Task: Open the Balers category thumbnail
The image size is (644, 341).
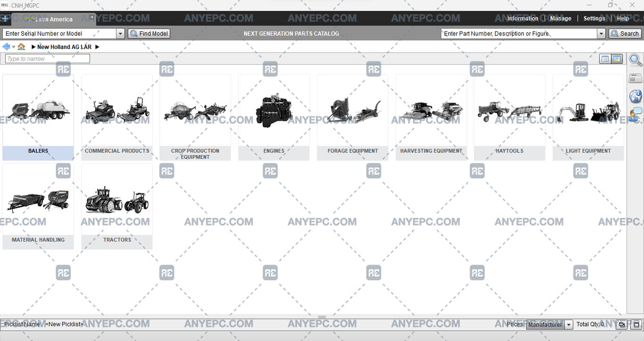Action: click(x=38, y=110)
